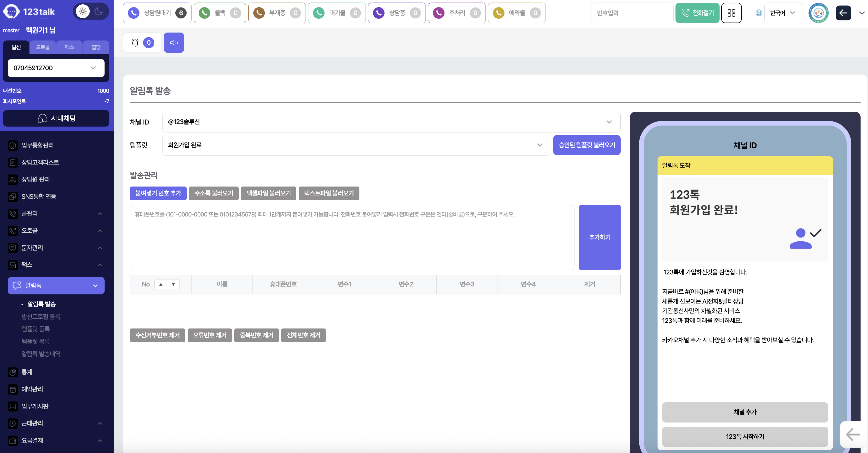Open the grid apps icon next to 전화걸기
868x453 pixels.
pyautogui.click(x=731, y=13)
